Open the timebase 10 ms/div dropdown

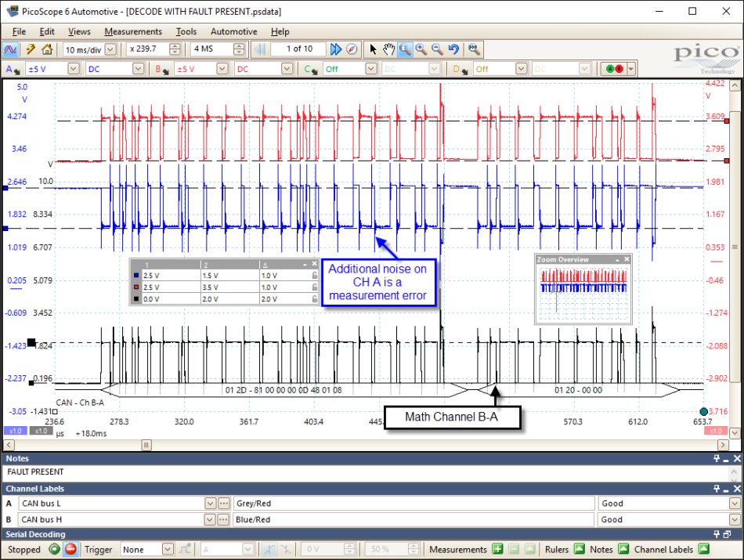click(x=110, y=49)
